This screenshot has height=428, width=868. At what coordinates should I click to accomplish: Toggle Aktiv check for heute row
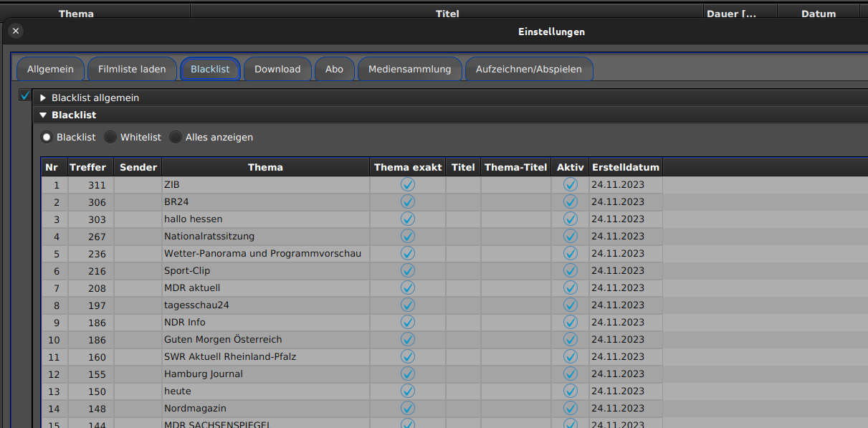[x=571, y=391]
